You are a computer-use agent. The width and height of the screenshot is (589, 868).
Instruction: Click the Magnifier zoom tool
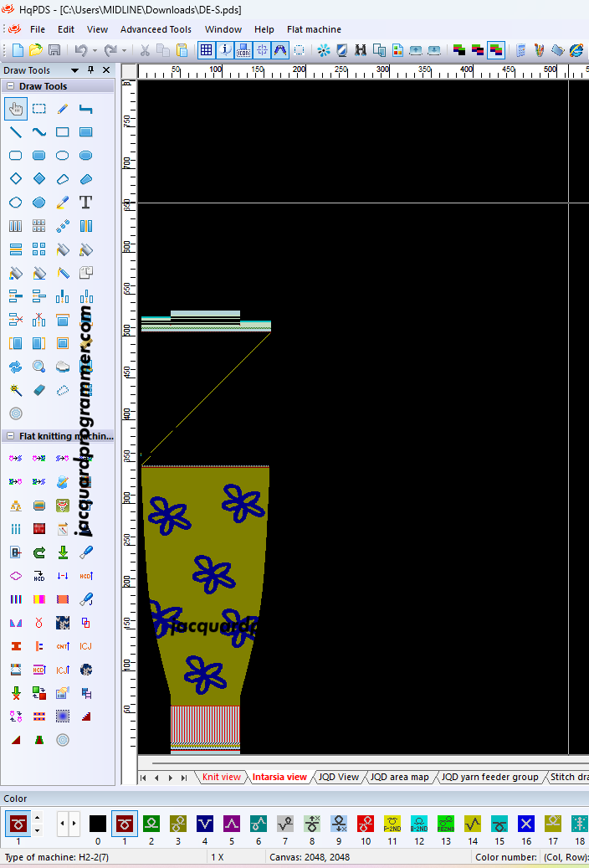38,367
